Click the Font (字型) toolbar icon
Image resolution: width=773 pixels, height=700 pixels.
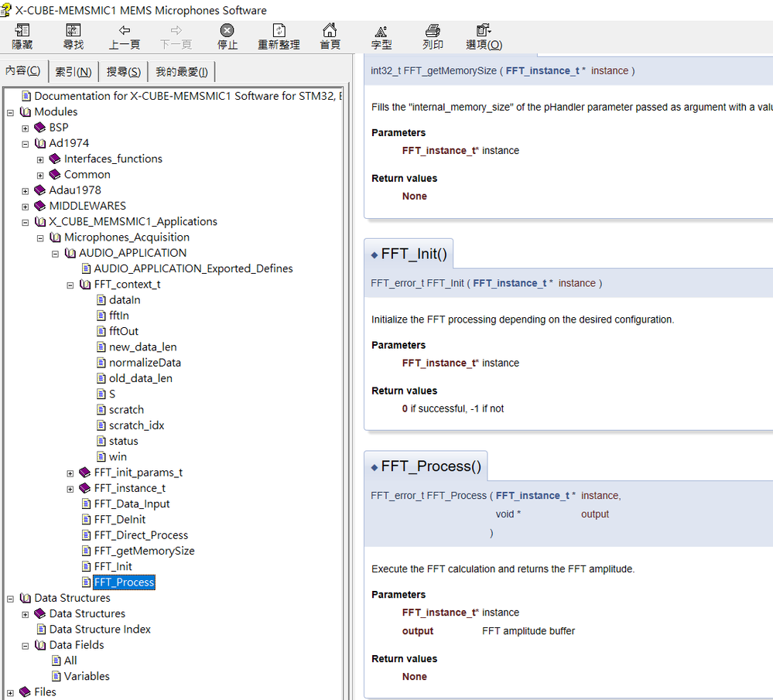pos(381,31)
